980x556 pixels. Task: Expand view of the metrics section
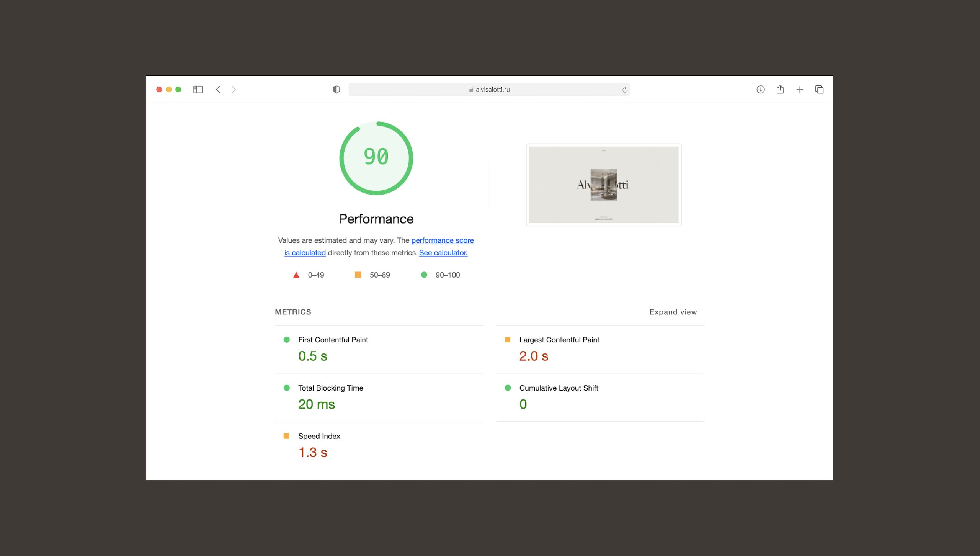pos(673,312)
